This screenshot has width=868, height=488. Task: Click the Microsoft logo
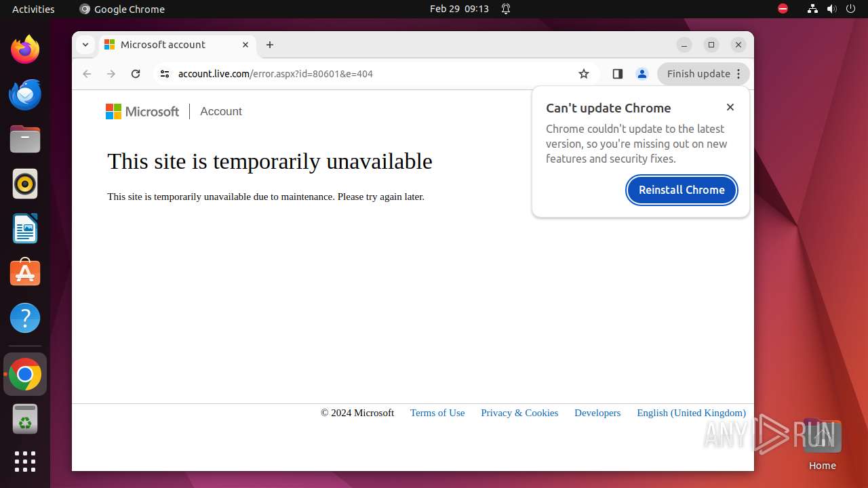click(142, 111)
